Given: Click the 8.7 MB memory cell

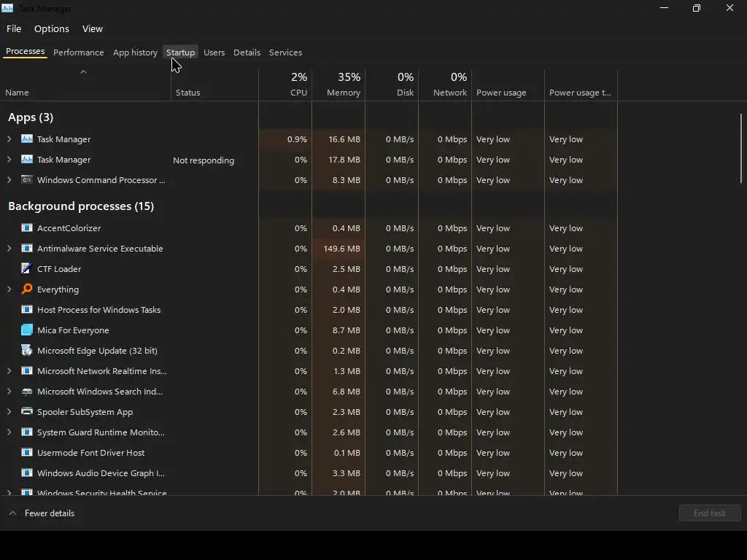Looking at the screenshot, I should (x=338, y=330).
